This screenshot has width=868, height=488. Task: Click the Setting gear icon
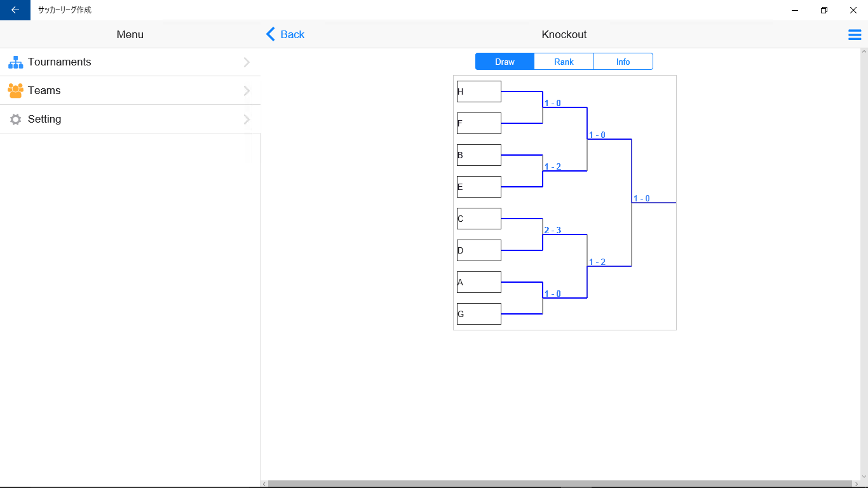tap(15, 119)
